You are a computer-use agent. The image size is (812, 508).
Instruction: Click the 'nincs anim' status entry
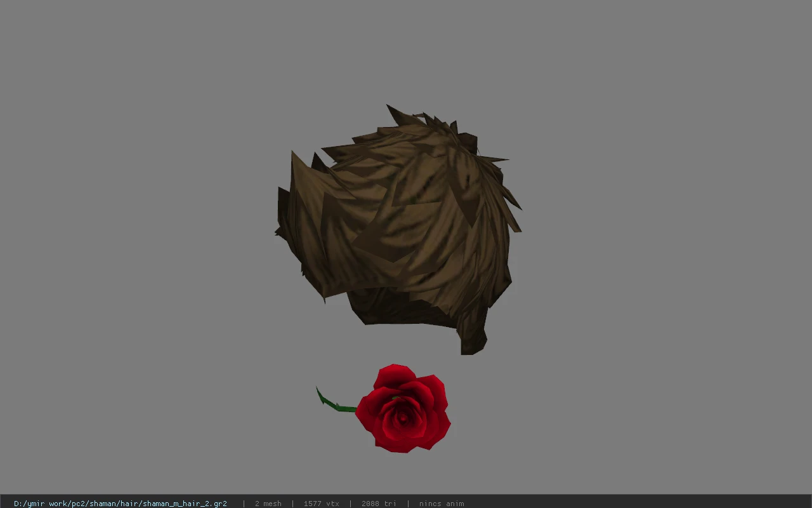442,504
